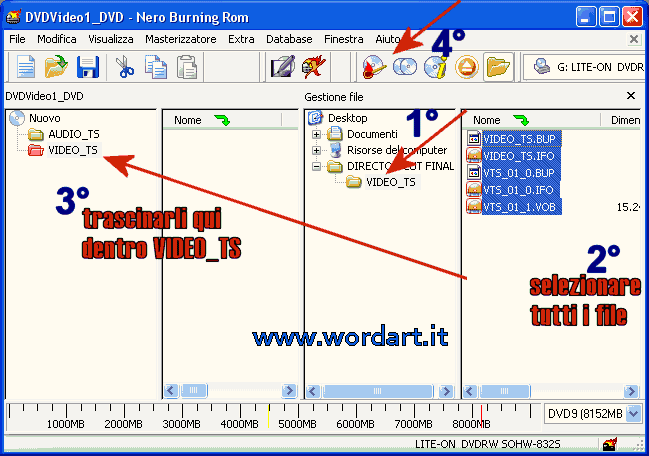
Task: Click Nero app icon in title bar
Action: [13, 17]
